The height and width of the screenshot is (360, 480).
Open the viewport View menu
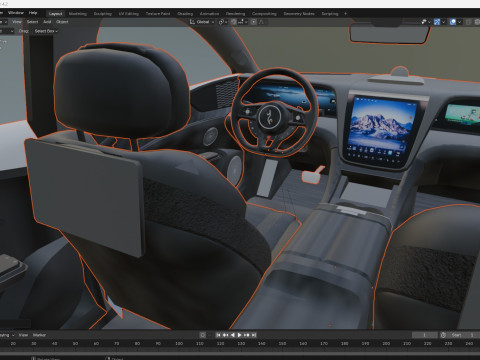coord(17,22)
